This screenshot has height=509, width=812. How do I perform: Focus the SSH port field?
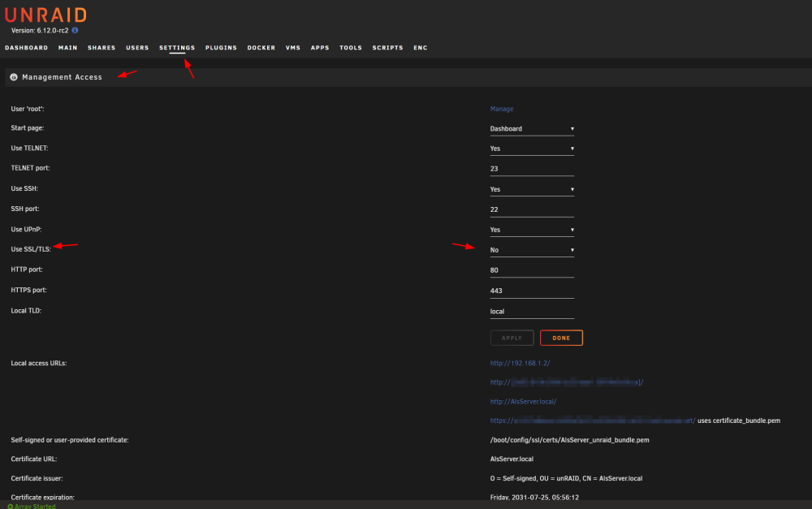click(532, 209)
